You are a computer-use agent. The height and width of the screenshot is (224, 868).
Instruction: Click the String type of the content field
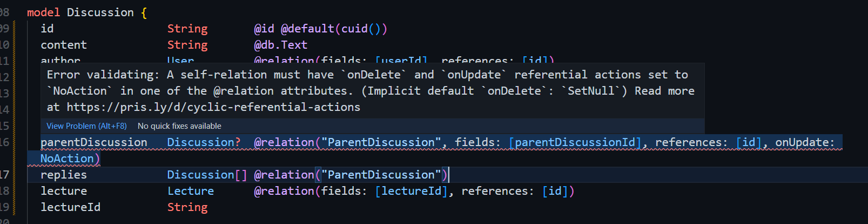[187, 45]
